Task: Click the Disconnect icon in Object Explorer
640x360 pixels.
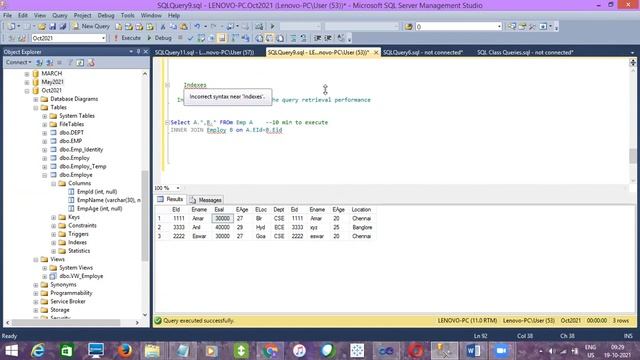Action: (x=49, y=62)
